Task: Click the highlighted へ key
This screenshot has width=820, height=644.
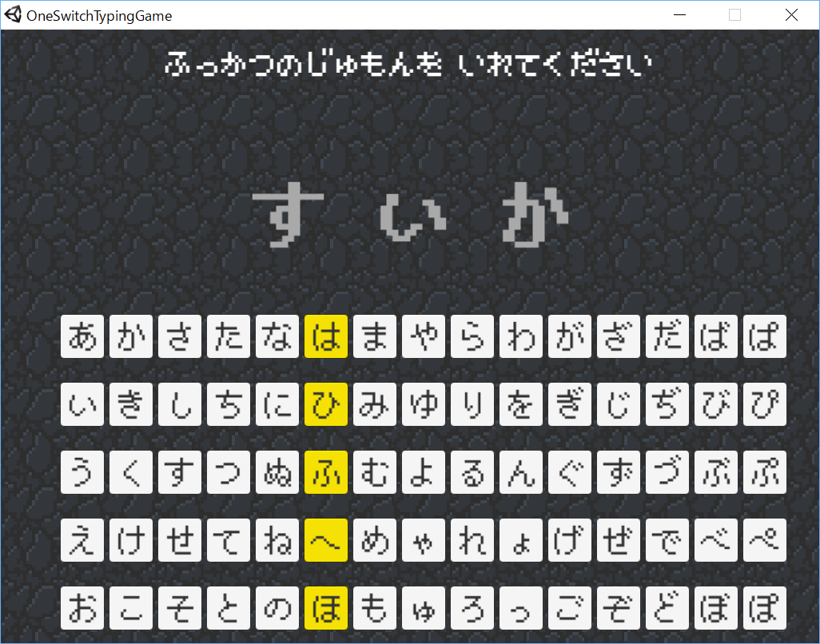Action: [326, 540]
